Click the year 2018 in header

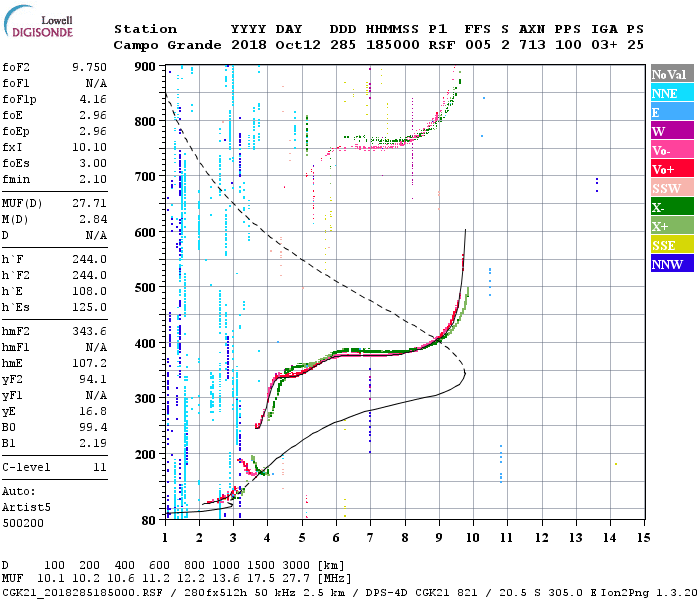[249, 45]
